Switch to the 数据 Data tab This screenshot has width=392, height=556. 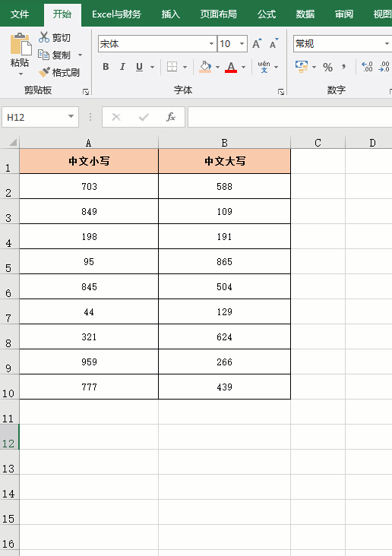[x=305, y=14]
